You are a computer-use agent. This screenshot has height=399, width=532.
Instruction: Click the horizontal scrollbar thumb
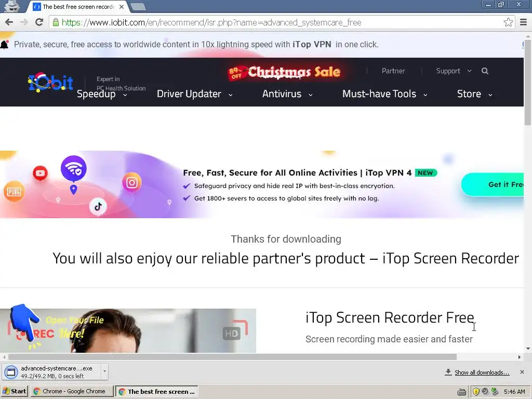232,357
